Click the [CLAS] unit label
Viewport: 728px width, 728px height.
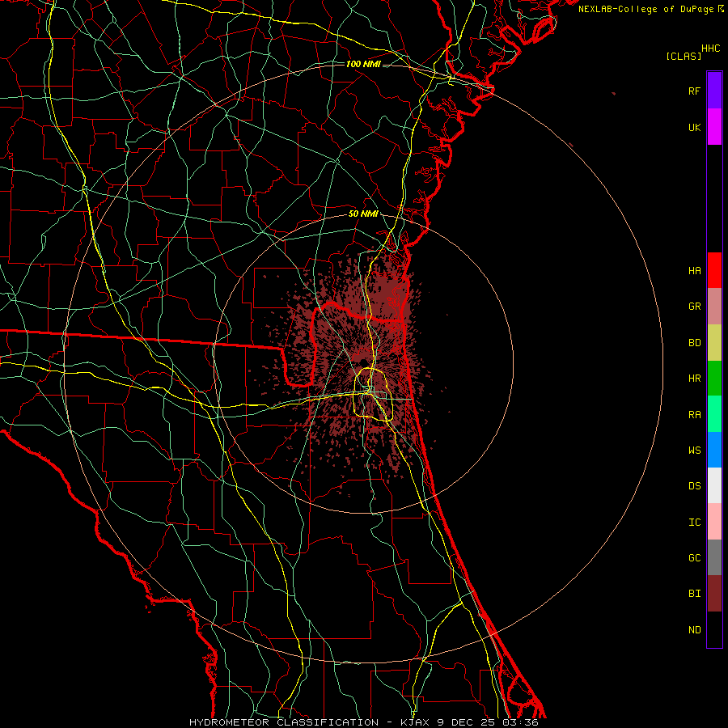[x=684, y=56]
